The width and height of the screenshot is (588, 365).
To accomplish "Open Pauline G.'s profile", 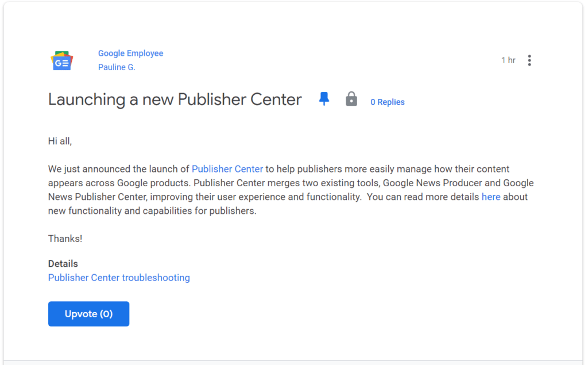I will coord(117,67).
